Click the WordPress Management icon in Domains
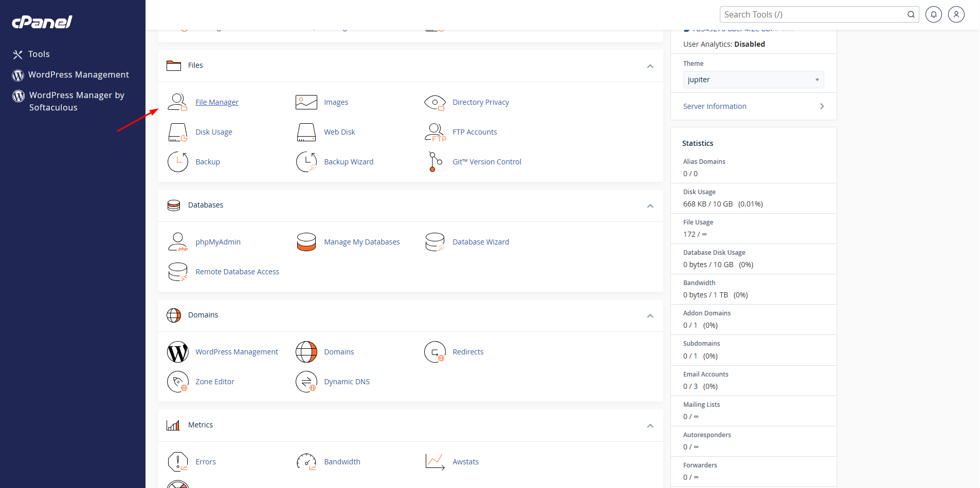Screen dimensions: 980x488 tap(177, 352)
